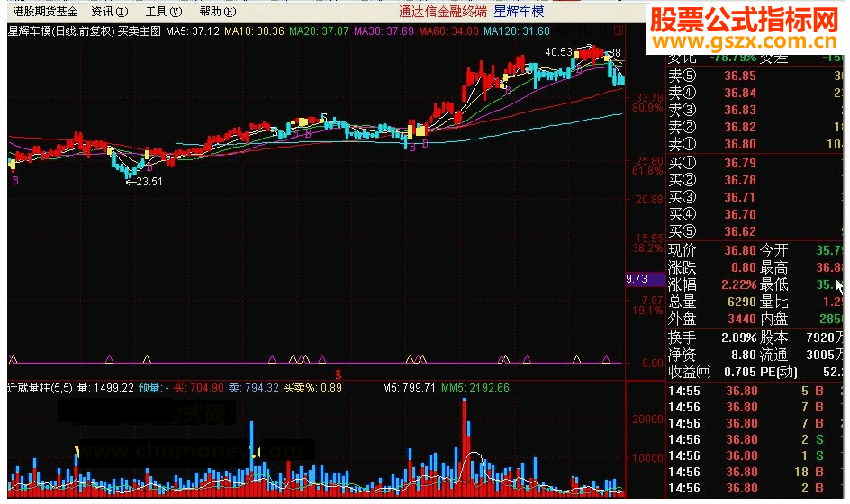The image size is (850, 504).
Task: Click the 星辉车模 stock name in the title
Action: point(519,12)
